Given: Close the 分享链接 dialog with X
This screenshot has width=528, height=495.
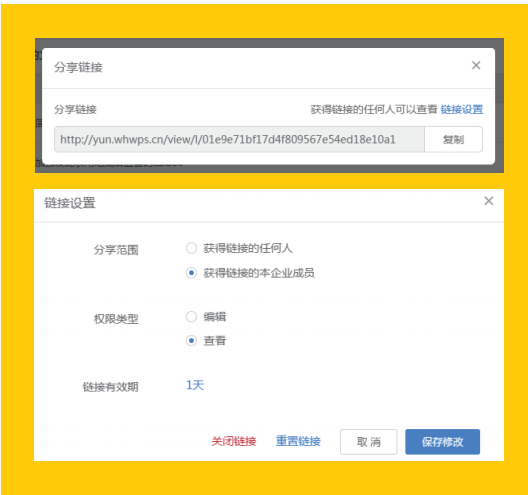Looking at the screenshot, I should click(x=476, y=65).
